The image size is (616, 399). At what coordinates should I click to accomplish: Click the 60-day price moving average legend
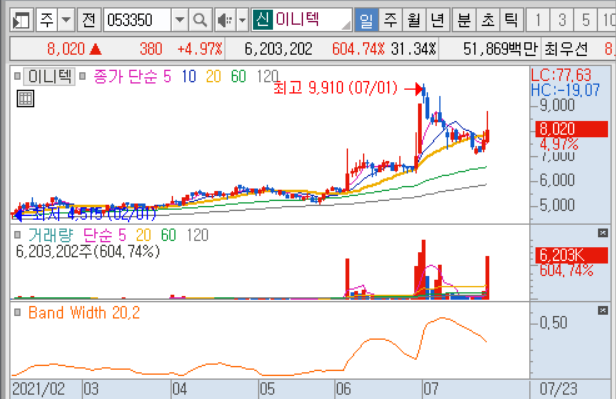coord(238,77)
